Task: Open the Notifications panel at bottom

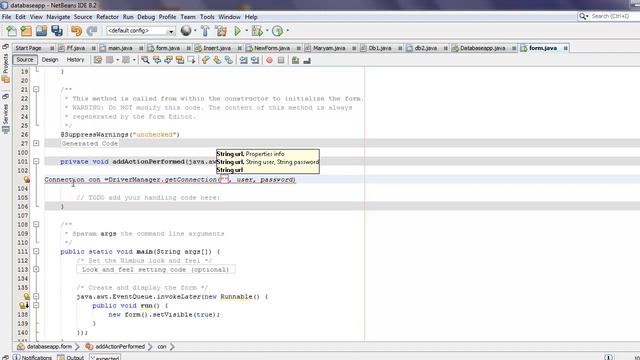Action: tap(33, 357)
